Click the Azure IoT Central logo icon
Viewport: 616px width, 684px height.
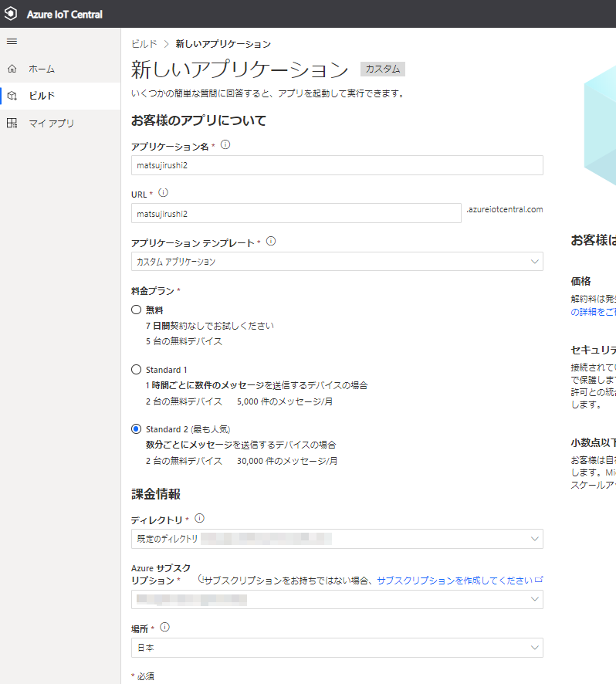(x=11, y=14)
